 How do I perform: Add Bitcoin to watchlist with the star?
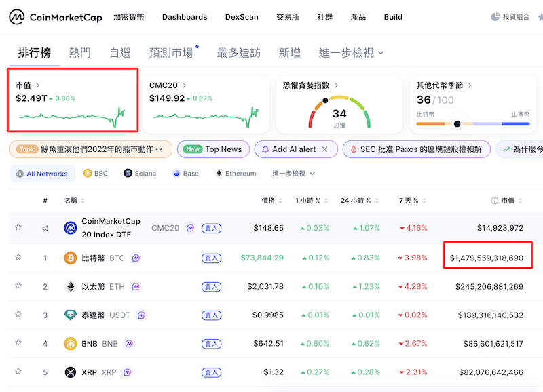[18, 257]
